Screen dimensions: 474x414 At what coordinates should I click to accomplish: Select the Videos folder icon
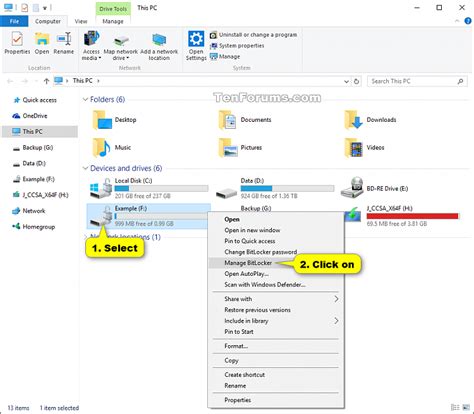tap(354, 148)
